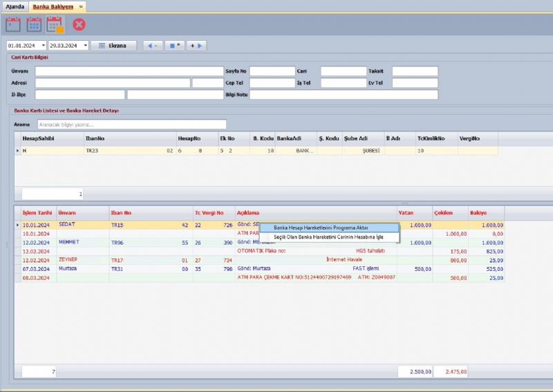Viewport: 553px width, 392px height.
Task: Sort by the Yatan column header
Action: (x=415, y=213)
